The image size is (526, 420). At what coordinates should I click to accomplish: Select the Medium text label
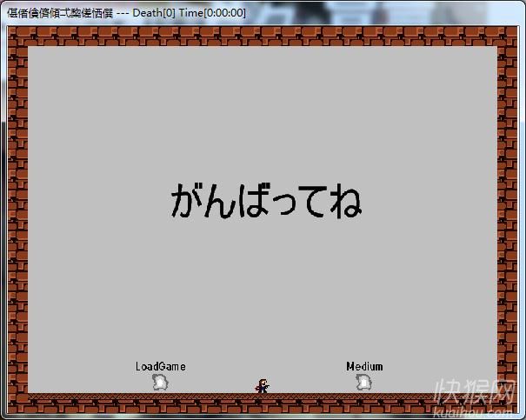point(363,366)
